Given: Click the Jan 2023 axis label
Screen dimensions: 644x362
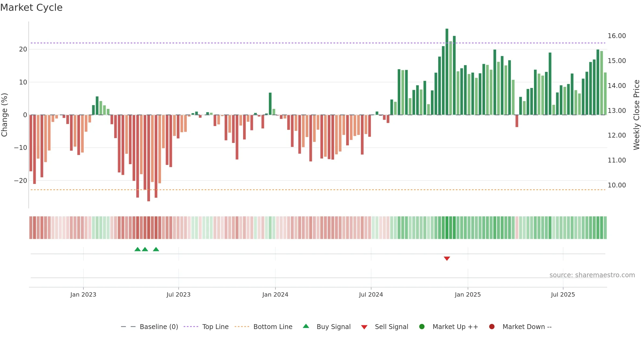Looking at the screenshot, I should [x=83, y=294].
